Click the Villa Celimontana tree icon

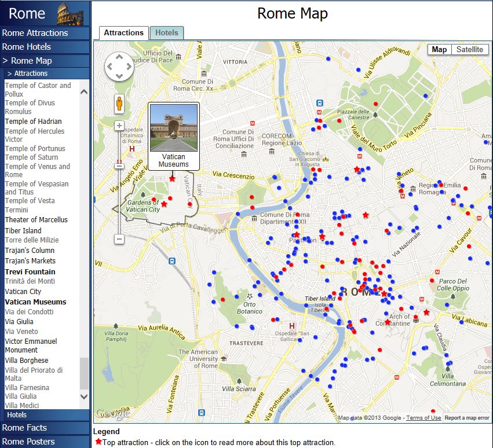point(448,368)
